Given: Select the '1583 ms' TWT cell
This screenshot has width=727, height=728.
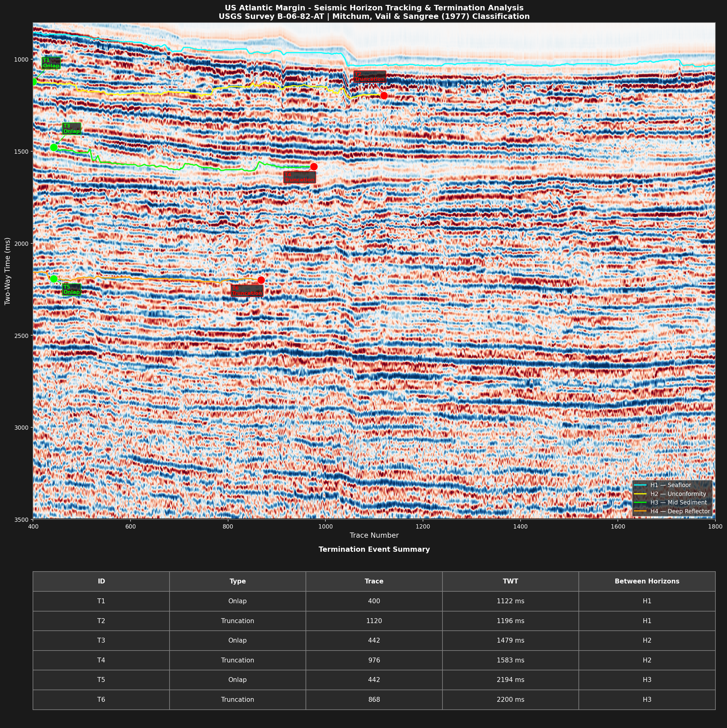Looking at the screenshot, I should 510,660.
